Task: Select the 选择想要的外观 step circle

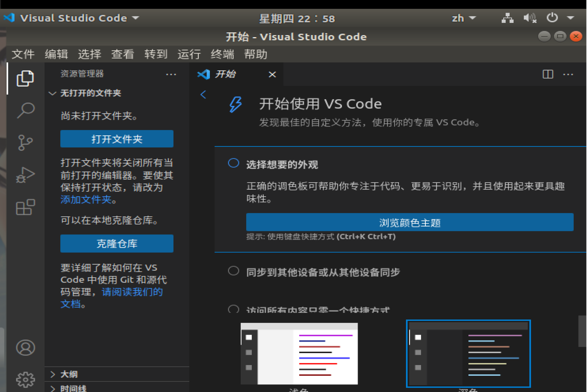Action: (x=233, y=163)
